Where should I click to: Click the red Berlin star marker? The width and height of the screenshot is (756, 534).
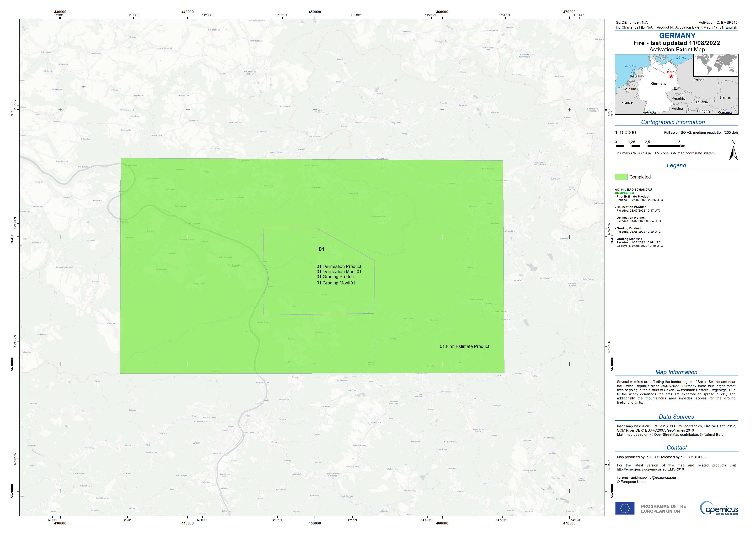pyautogui.click(x=671, y=76)
